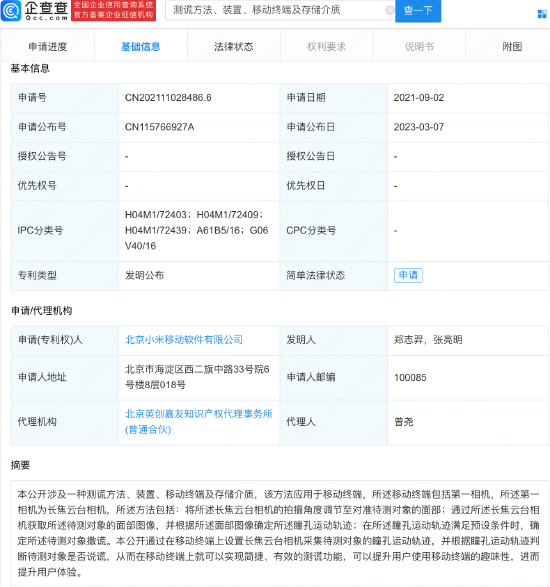Click the 授权公告日 label cell
The image size is (550, 587).
tap(333, 156)
